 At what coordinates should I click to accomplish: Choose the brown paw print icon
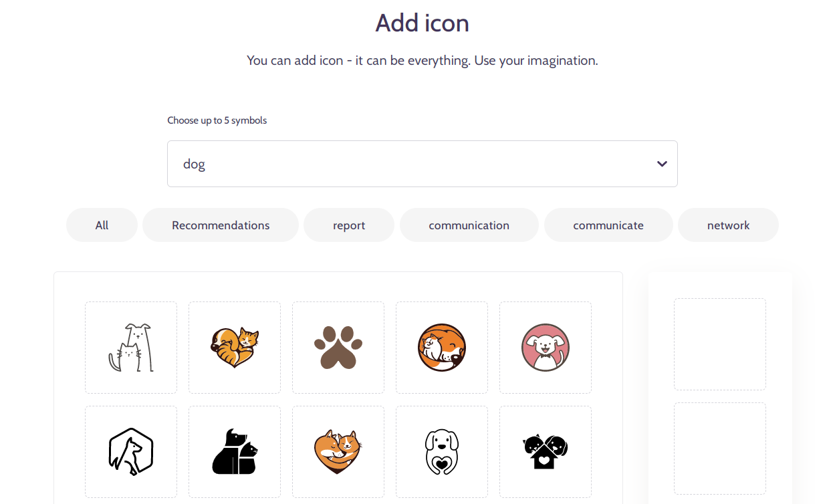click(x=338, y=348)
